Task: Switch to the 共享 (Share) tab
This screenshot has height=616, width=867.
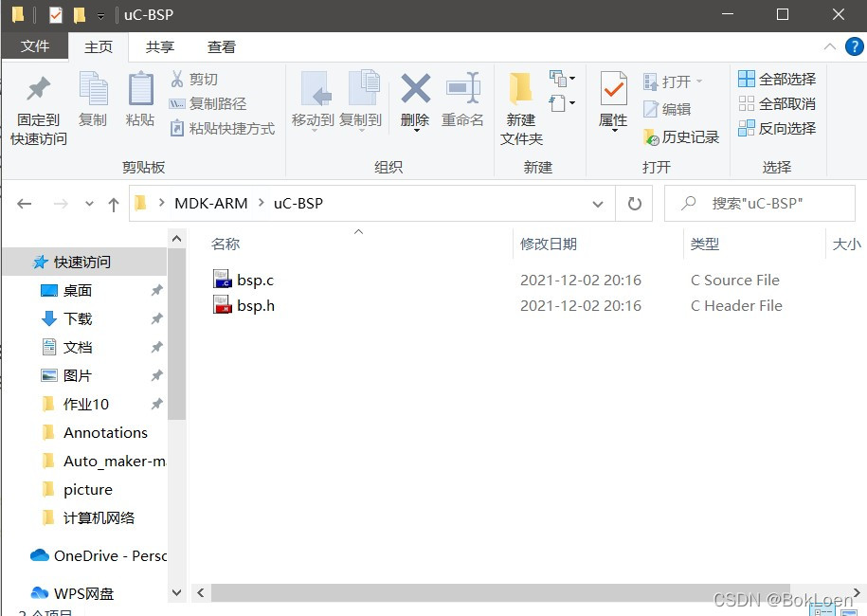Action: click(x=159, y=46)
